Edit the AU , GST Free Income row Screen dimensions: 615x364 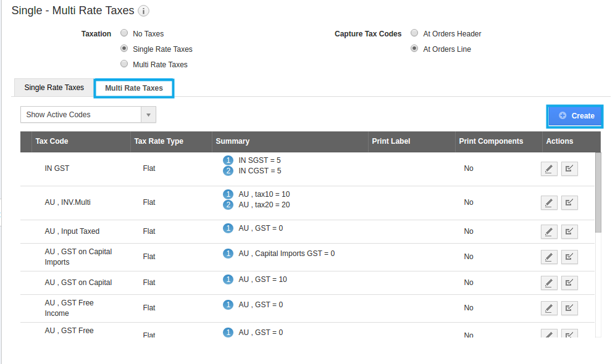pos(548,308)
